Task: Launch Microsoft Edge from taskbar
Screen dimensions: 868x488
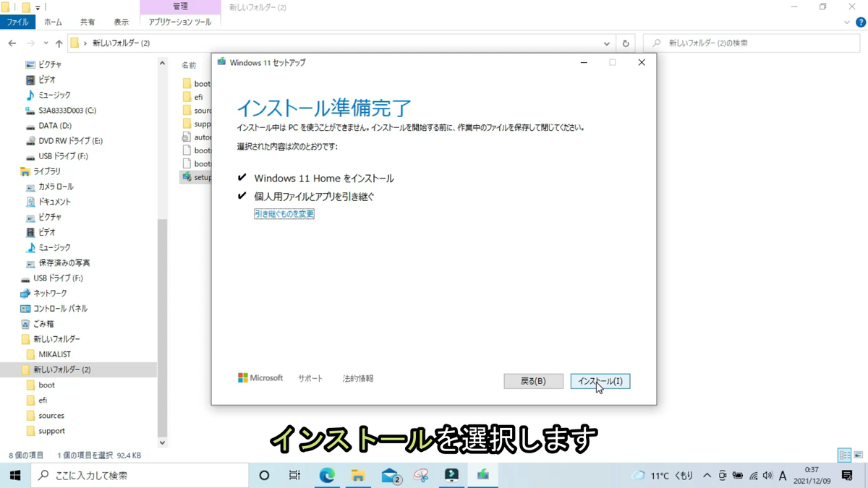Action: click(x=327, y=475)
